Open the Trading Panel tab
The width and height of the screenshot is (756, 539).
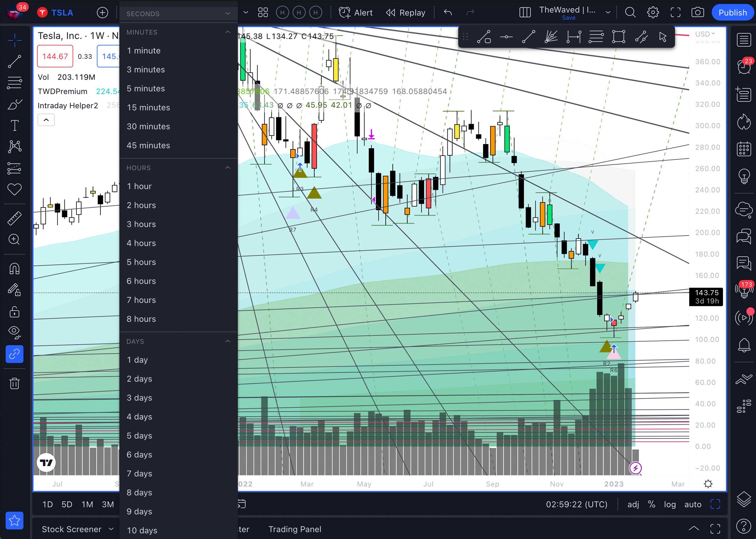coord(295,529)
